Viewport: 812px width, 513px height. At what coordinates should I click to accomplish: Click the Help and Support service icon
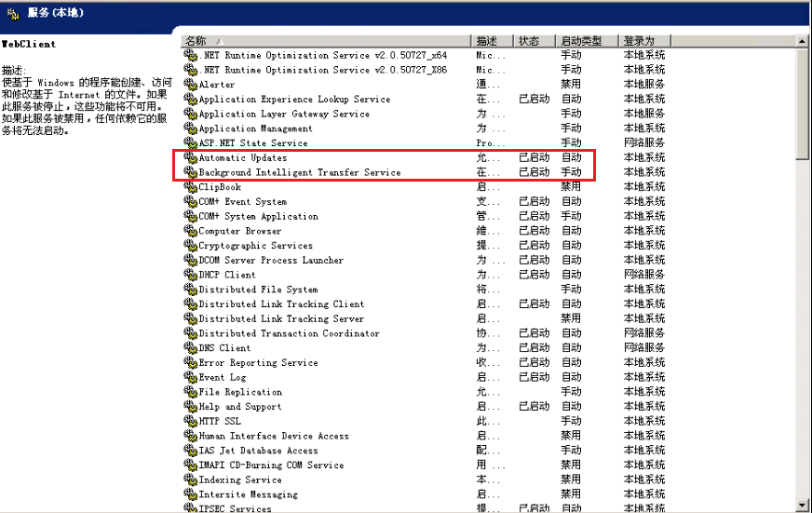(x=191, y=406)
